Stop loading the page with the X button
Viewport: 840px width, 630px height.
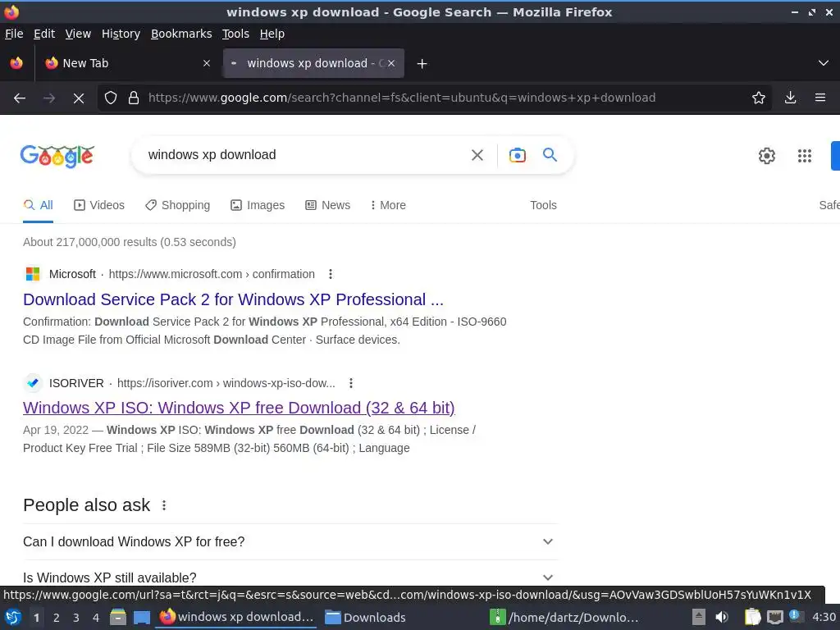(x=78, y=98)
